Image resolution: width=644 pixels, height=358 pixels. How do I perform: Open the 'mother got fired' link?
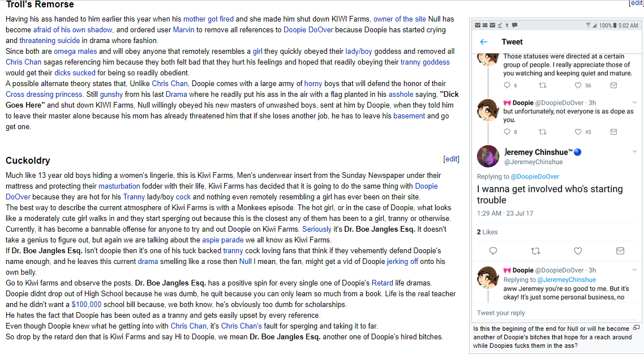(x=208, y=19)
